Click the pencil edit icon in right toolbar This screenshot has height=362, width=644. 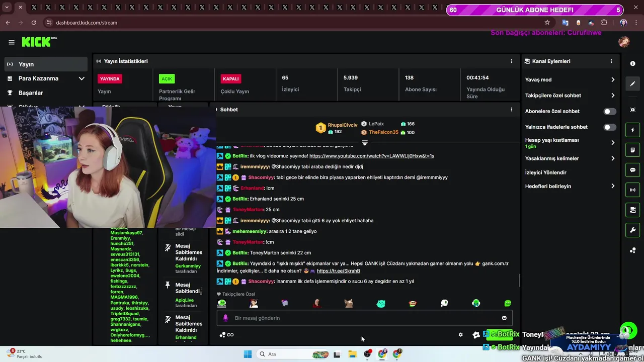tap(632, 84)
